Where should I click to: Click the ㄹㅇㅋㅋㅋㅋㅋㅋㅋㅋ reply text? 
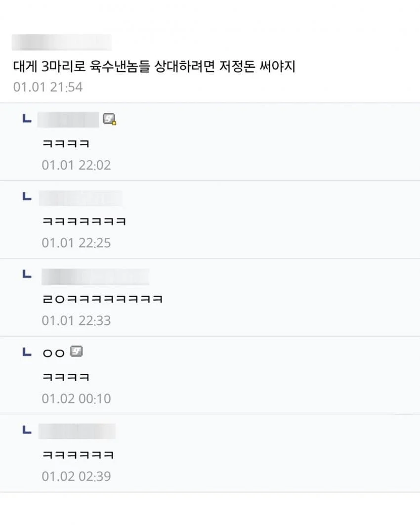(102, 299)
